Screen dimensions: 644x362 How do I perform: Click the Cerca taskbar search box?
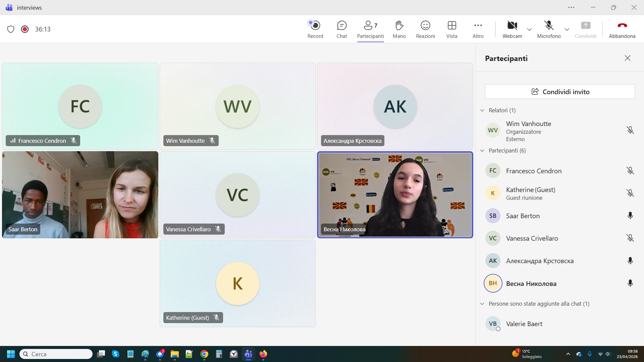tap(56, 354)
